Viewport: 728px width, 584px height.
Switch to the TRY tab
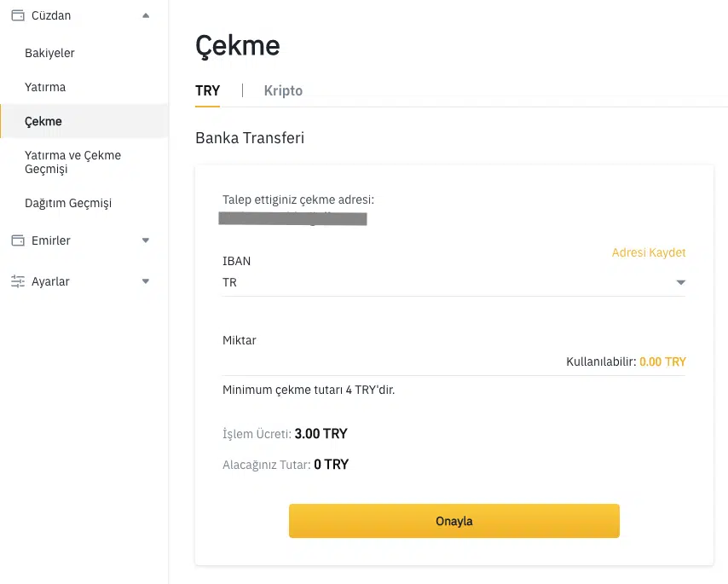point(207,91)
